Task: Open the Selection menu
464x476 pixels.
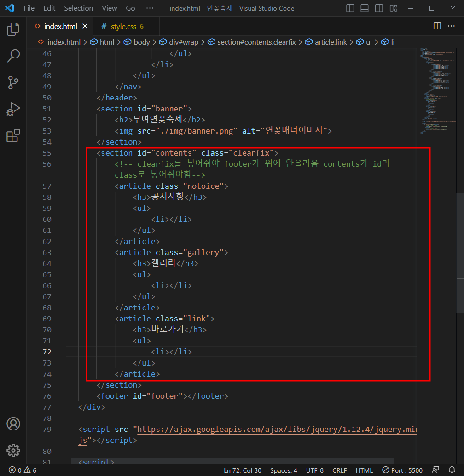Action: [78, 8]
